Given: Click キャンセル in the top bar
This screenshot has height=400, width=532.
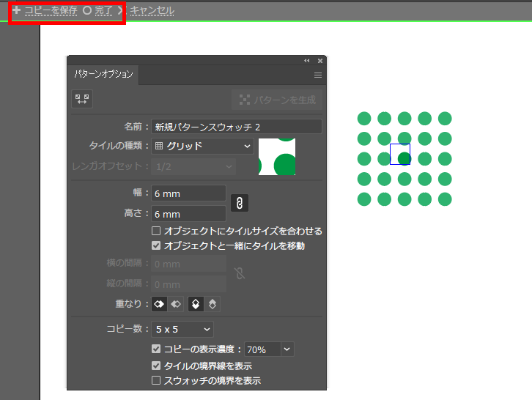Looking at the screenshot, I should (152, 10).
